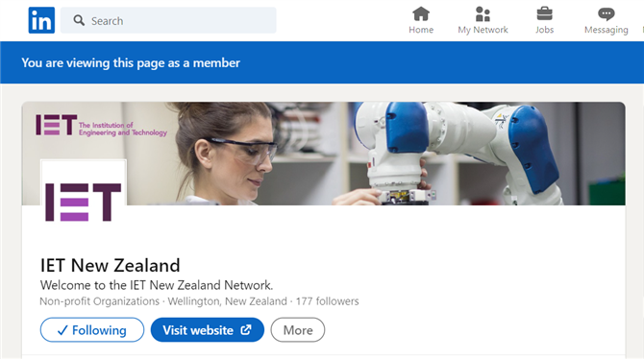This screenshot has width=644, height=359.
Task: Open the Jobs briefcase icon
Action: 545,14
